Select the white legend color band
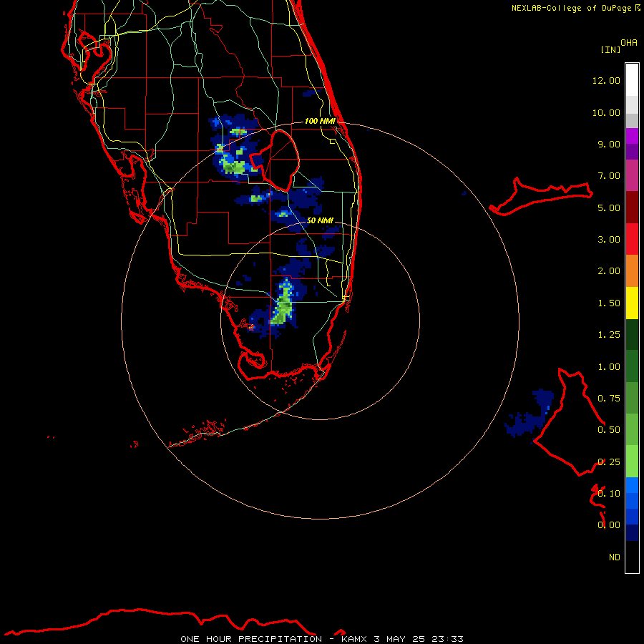644x644 pixels. point(632,79)
